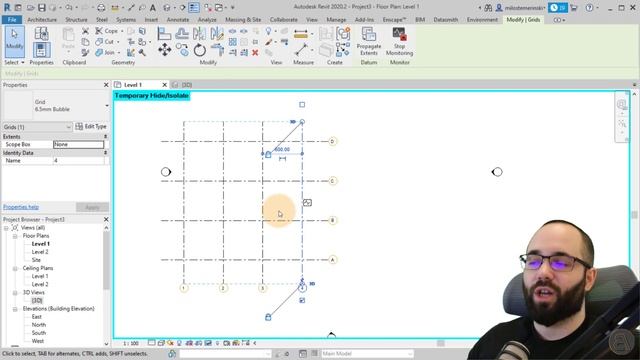Screen dimensions: 640x360
Task: Choose the Align tool
Action: tap(164, 33)
